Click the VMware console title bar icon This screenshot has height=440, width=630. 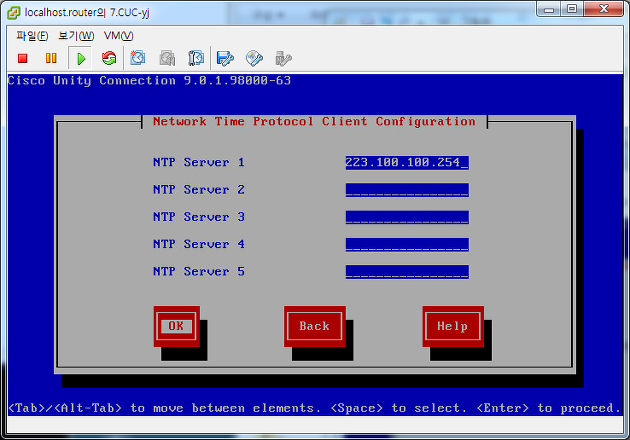pos(14,13)
